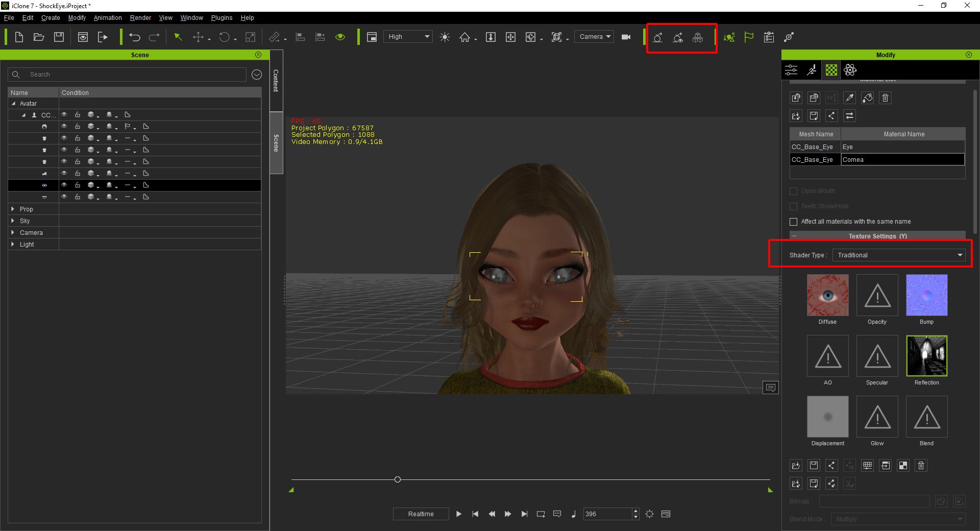Open the Shader Type Traditional dropdown
This screenshot has width=980, height=531.
[x=898, y=255]
